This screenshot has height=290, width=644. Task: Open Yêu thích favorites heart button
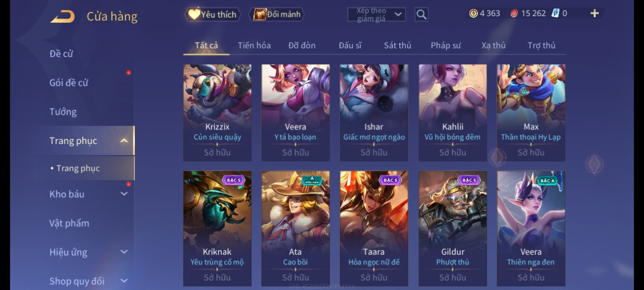pyautogui.click(x=213, y=14)
